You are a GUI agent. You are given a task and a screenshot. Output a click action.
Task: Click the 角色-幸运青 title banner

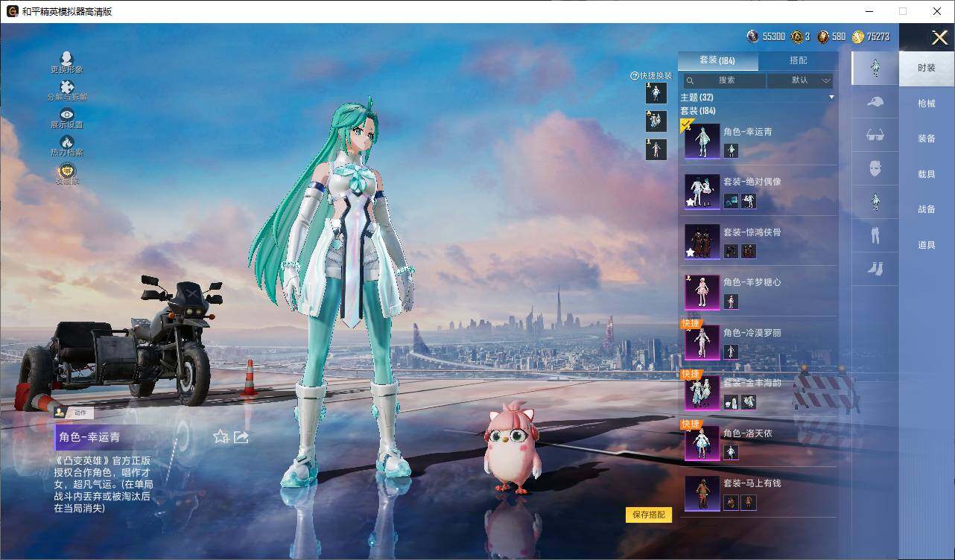click(104, 438)
